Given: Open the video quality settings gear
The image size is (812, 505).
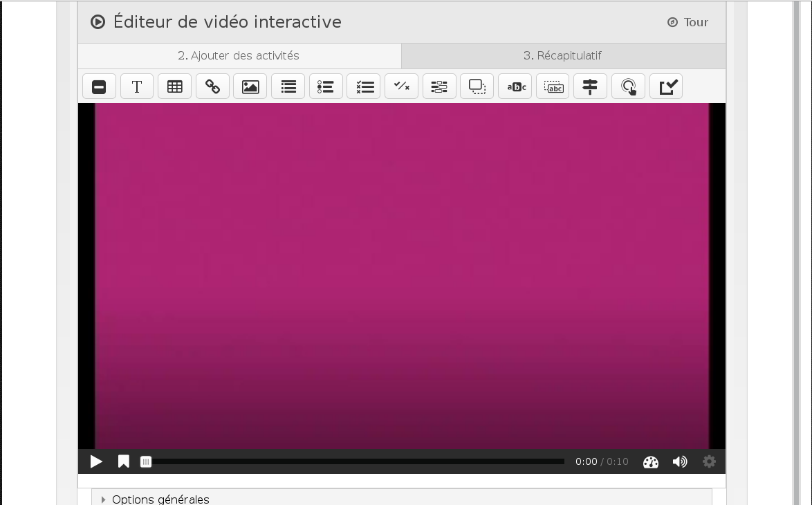Looking at the screenshot, I should click(709, 461).
